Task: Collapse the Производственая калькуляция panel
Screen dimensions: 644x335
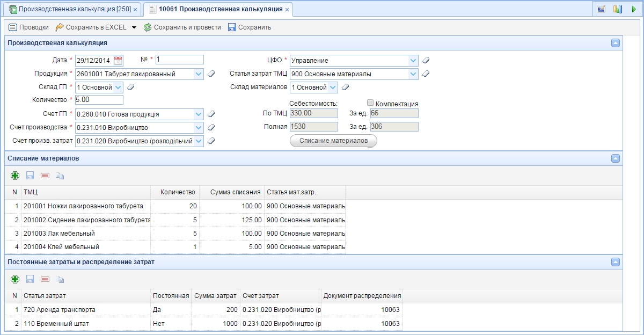Action: click(616, 43)
